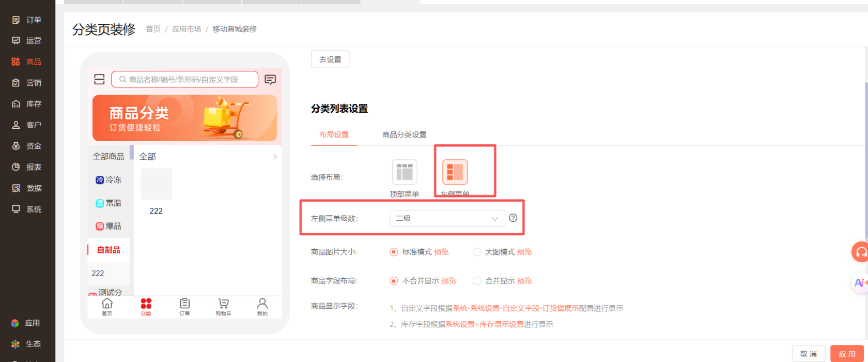The width and height of the screenshot is (868, 362).
Task: Select 全部商品 category in preview
Action: pos(109,156)
